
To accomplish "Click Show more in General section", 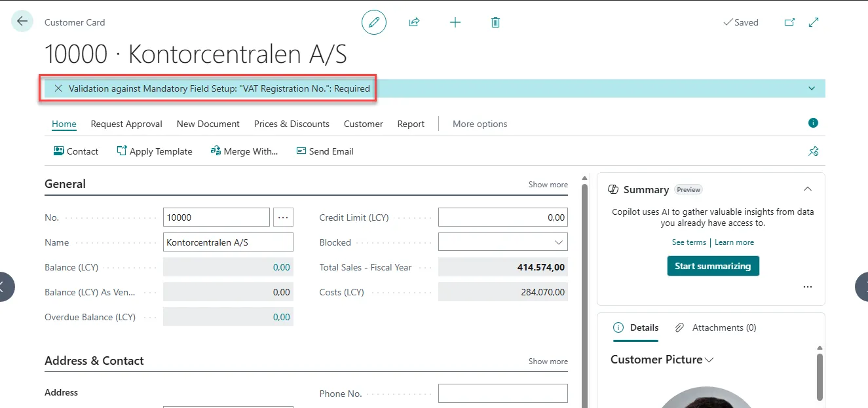I will pos(548,185).
